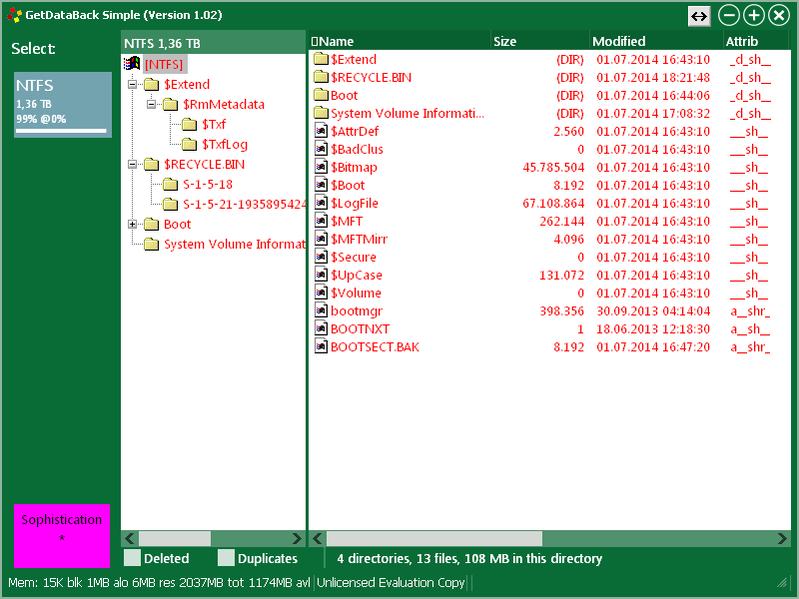Click bootmgr modified date 30.09.2013 04:14:04
The height and width of the screenshot is (599, 799).
pyautogui.click(x=653, y=311)
